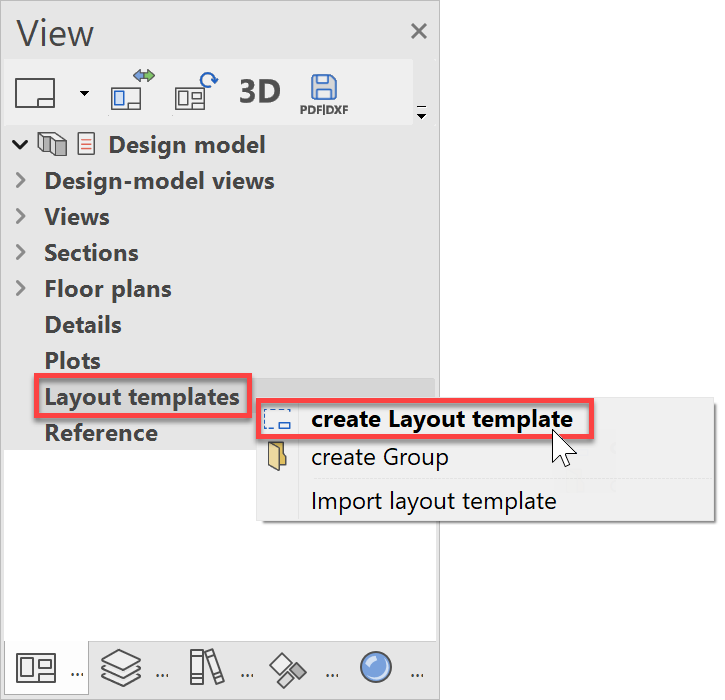The height and width of the screenshot is (700, 725).
Task: Click the new view layout icon
Action: [x=35, y=93]
